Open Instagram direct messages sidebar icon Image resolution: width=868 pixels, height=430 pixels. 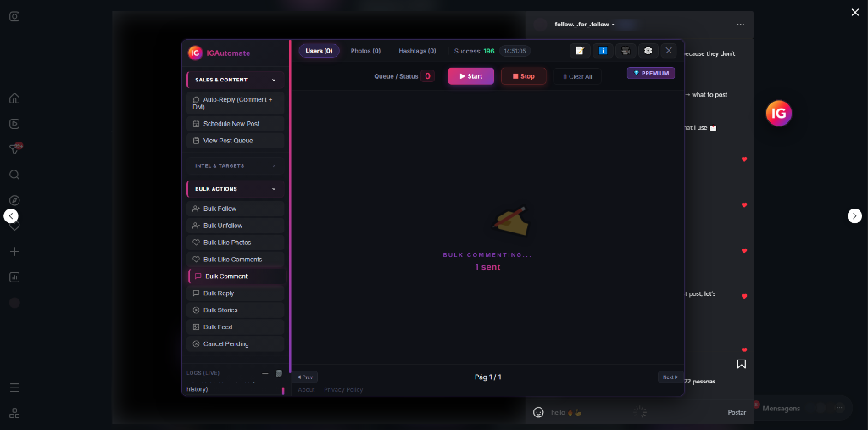pyautogui.click(x=15, y=149)
